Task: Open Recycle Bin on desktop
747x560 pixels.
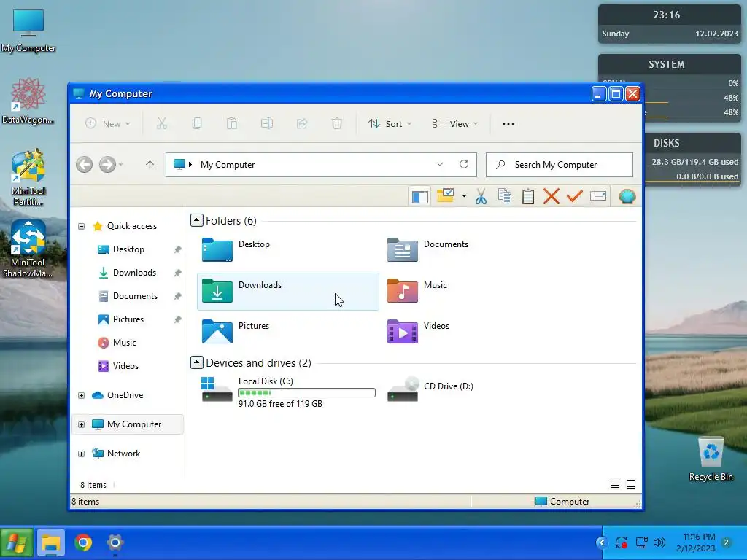Action: click(711, 459)
